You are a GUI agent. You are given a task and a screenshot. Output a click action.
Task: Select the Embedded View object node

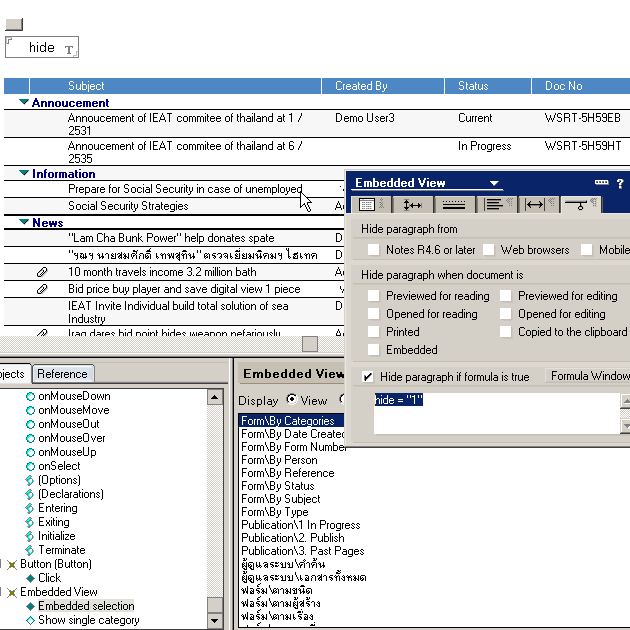click(59, 592)
